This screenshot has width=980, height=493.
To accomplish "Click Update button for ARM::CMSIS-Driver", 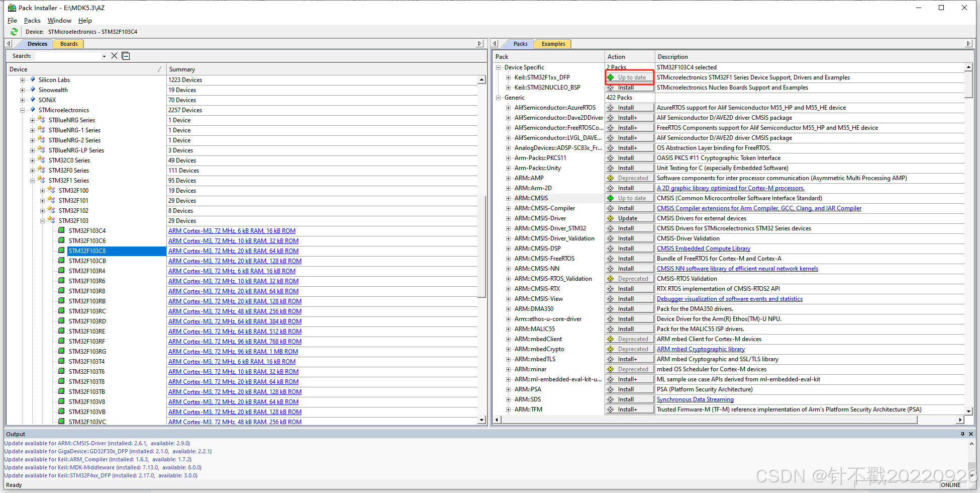I will coord(630,218).
